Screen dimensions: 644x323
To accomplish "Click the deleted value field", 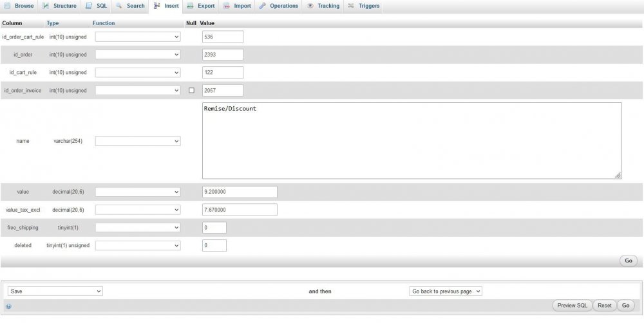I will tap(214, 245).
